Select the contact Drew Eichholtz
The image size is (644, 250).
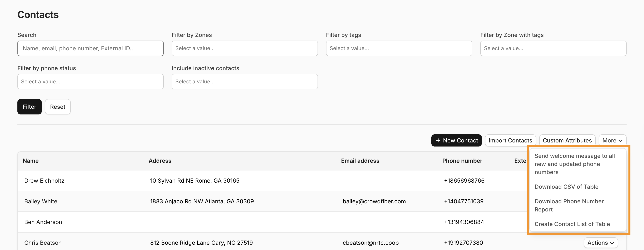pos(44,180)
